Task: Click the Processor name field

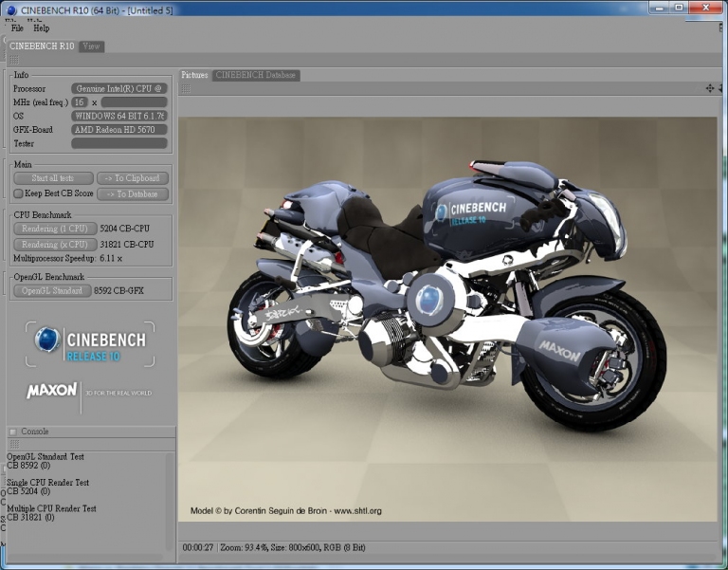Action: click(118, 89)
